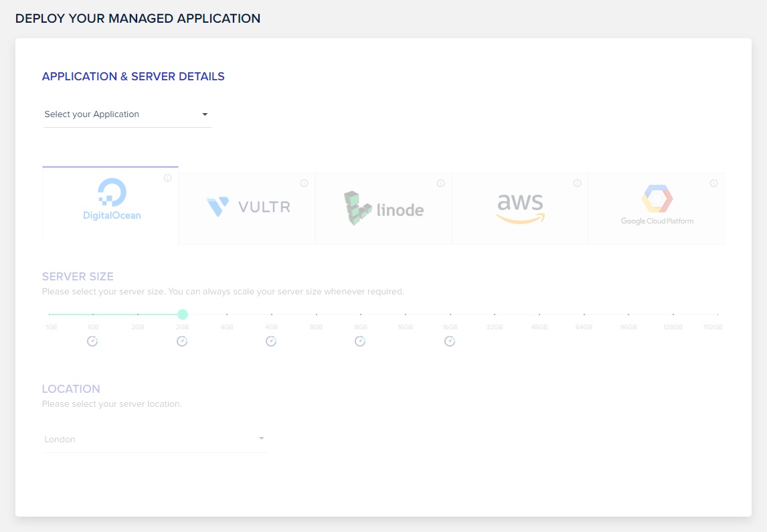Choose the Vultr provider tab
Screen dimensions: 767x532
point(247,209)
